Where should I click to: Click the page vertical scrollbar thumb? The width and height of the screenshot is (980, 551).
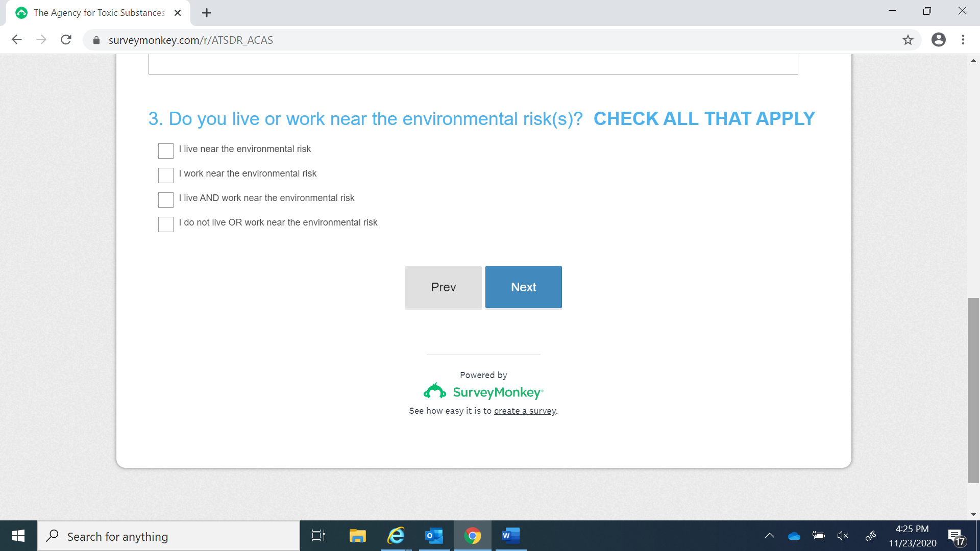(973, 390)
